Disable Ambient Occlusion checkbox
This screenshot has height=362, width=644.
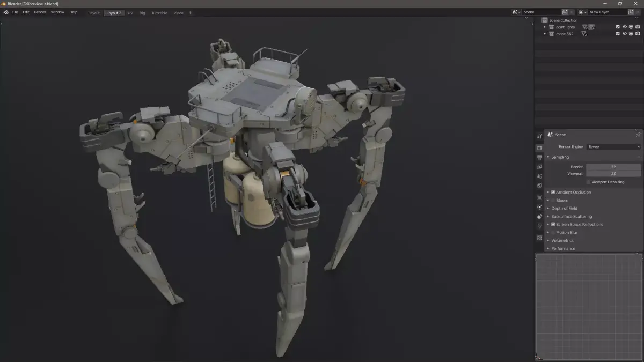click(553, 192)
